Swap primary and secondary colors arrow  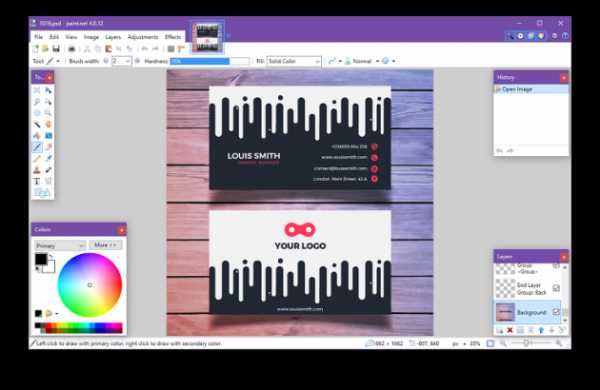click(x=51, y=257)
